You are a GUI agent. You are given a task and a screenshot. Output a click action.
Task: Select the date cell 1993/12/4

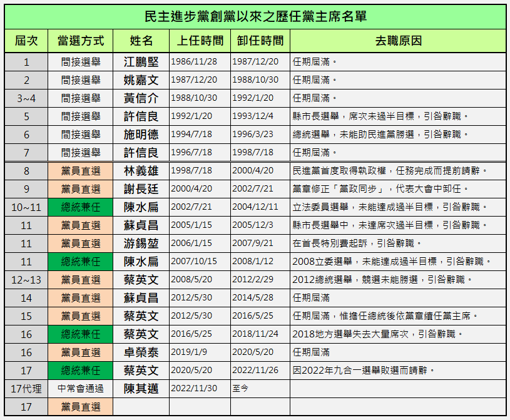[x=260, y=116]
